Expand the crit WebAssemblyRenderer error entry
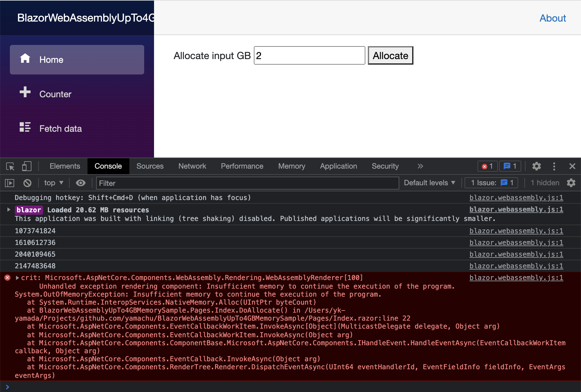581x392 pixels. pos(18,278)
